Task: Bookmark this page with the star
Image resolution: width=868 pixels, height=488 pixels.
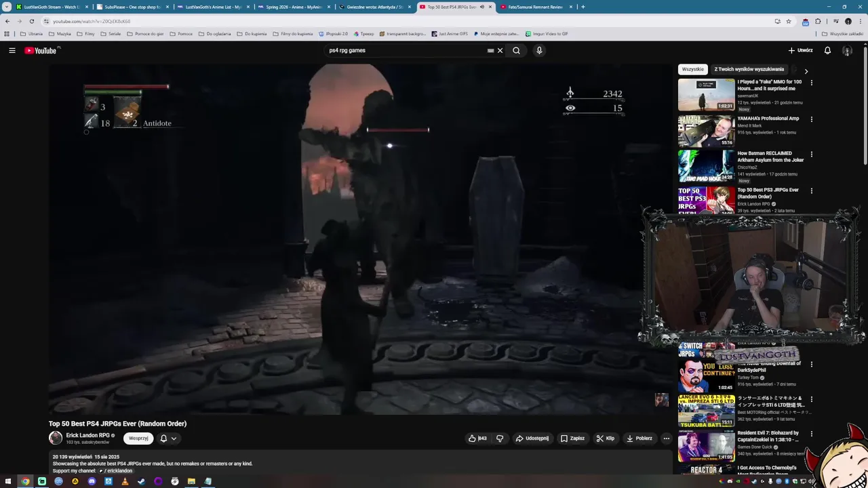Action: pyautogui.click(x=789, y=21)
